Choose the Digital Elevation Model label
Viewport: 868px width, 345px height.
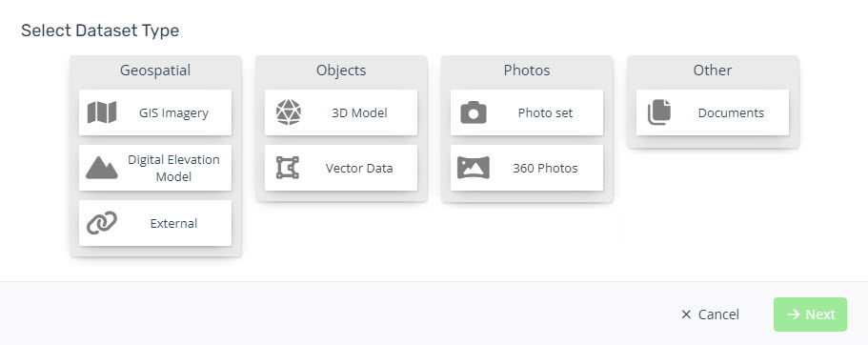pos(173,169)
